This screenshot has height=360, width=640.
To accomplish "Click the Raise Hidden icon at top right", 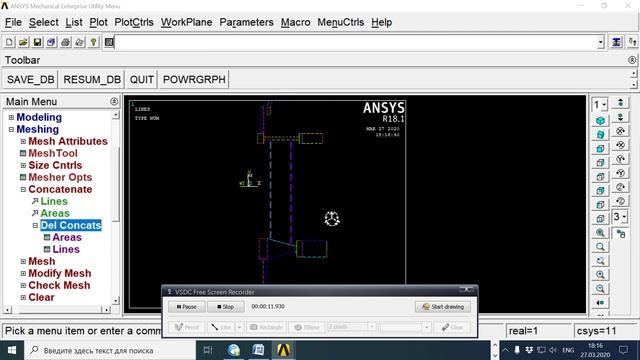I will [616, 42].
